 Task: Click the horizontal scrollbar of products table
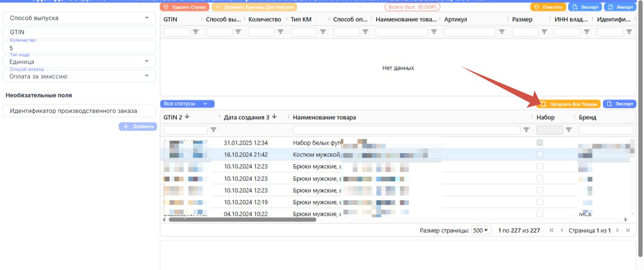click(x=242, y=220)
